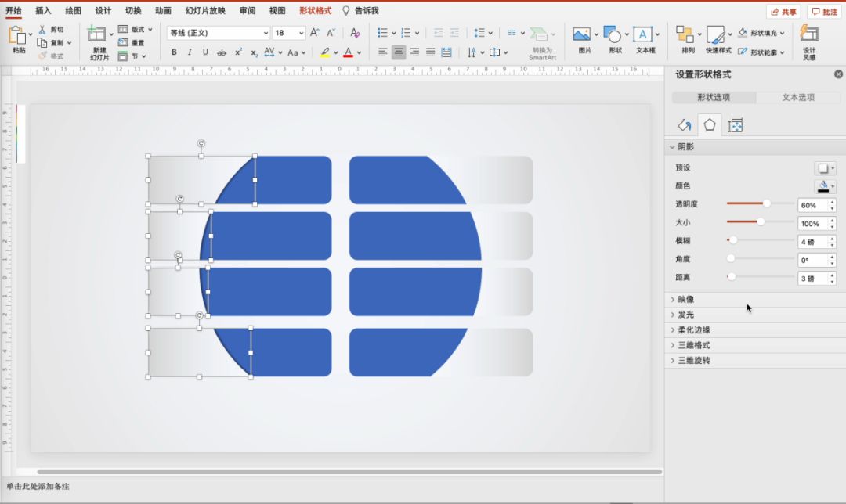Toggle superscript formatting
This screenshot has height=504, width=846.
coord(238,52)
